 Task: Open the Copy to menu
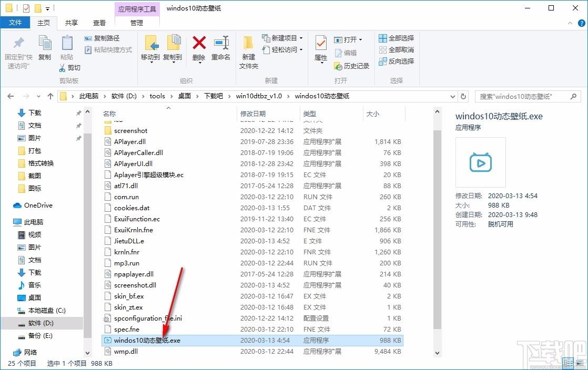tap(173, 49)
